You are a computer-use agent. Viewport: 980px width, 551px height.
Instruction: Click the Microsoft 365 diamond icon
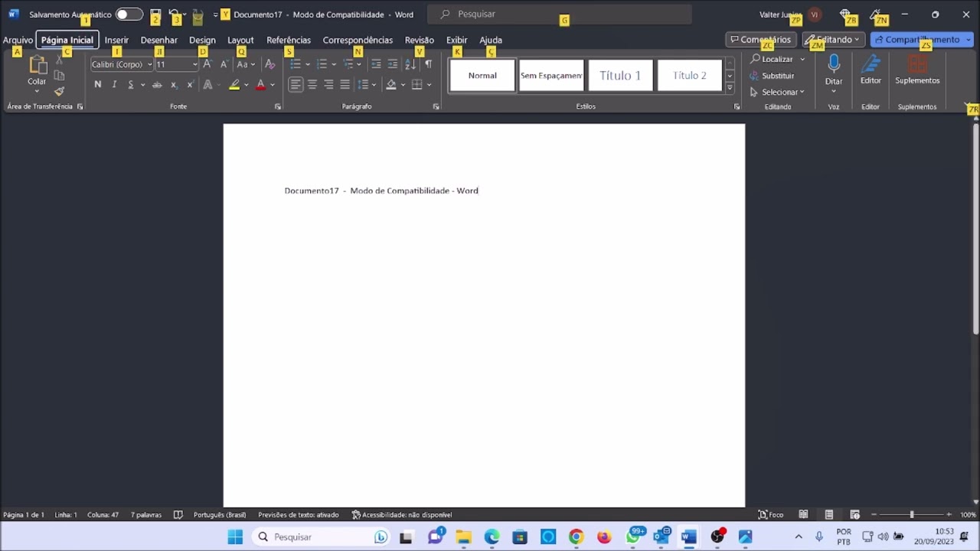pyautogui.click(x=845, y=15)
